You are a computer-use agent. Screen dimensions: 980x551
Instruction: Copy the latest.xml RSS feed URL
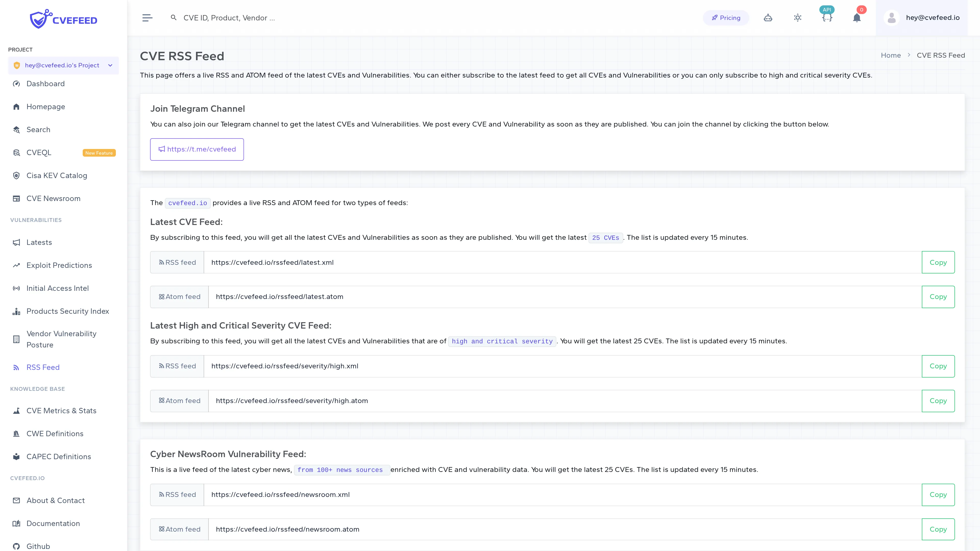click(938, 262)
